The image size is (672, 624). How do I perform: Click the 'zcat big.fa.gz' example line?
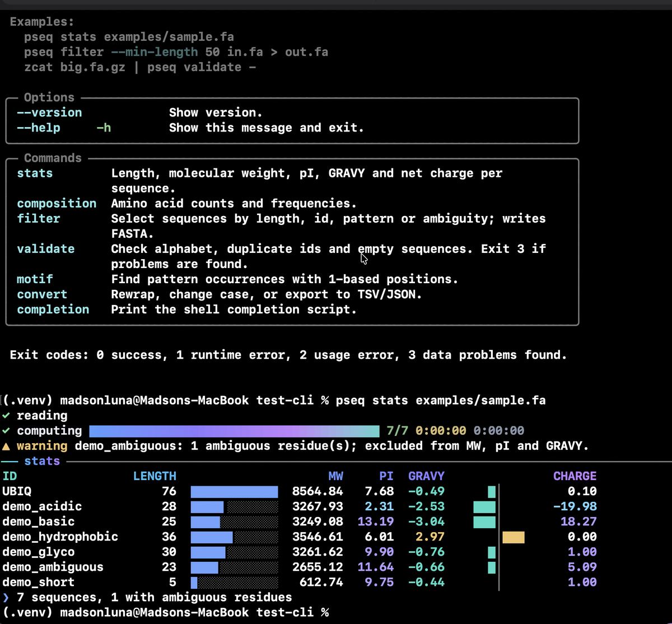141,67
